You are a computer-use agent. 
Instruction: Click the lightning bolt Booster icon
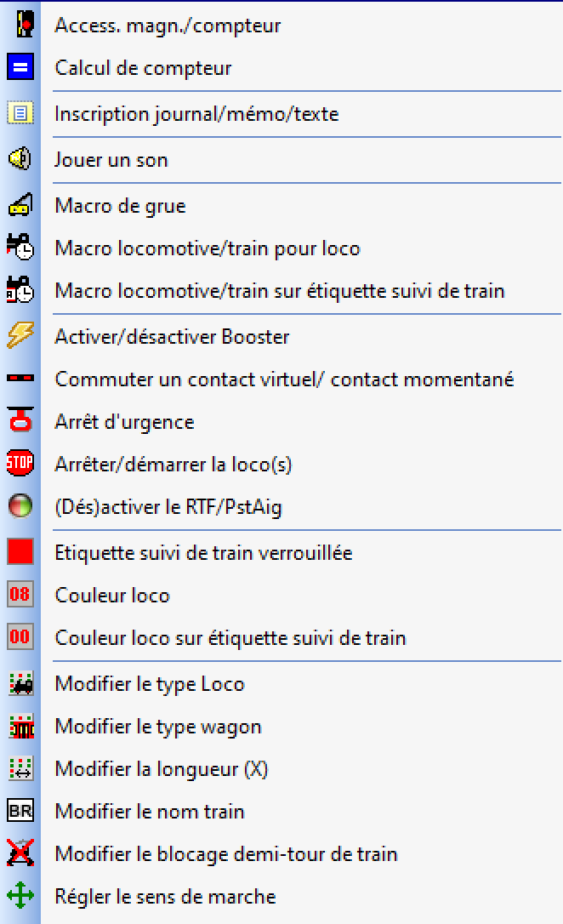pos(20,336)
